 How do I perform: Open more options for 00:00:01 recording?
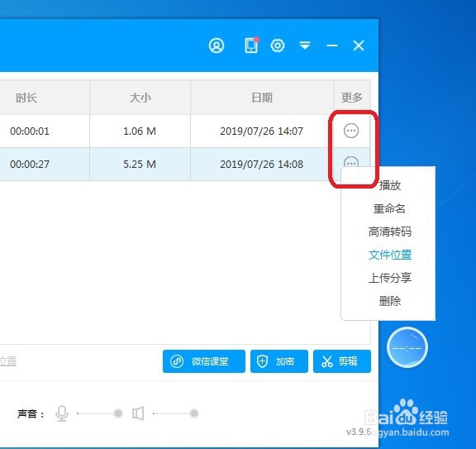point(351,131)
